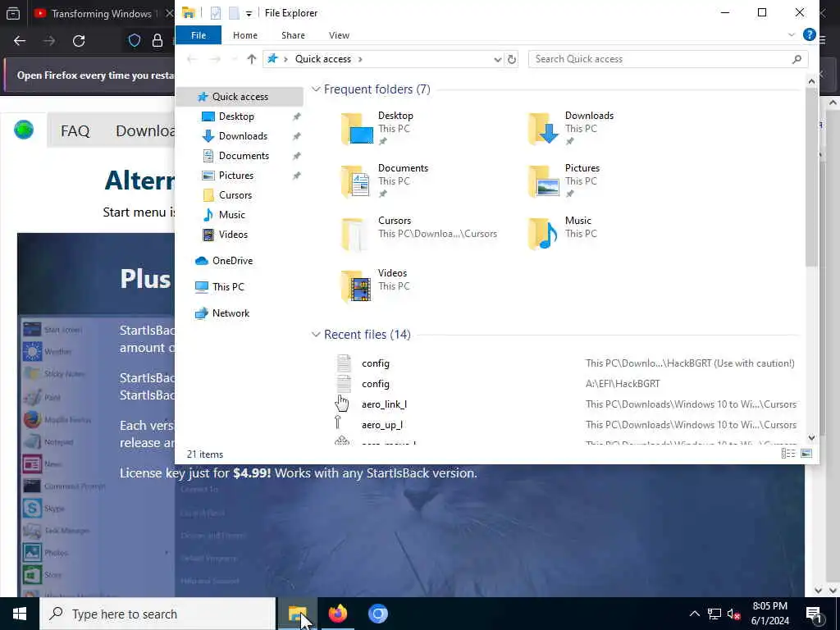Click the New folder quick toolbar icon

click(x=234, y=13)
